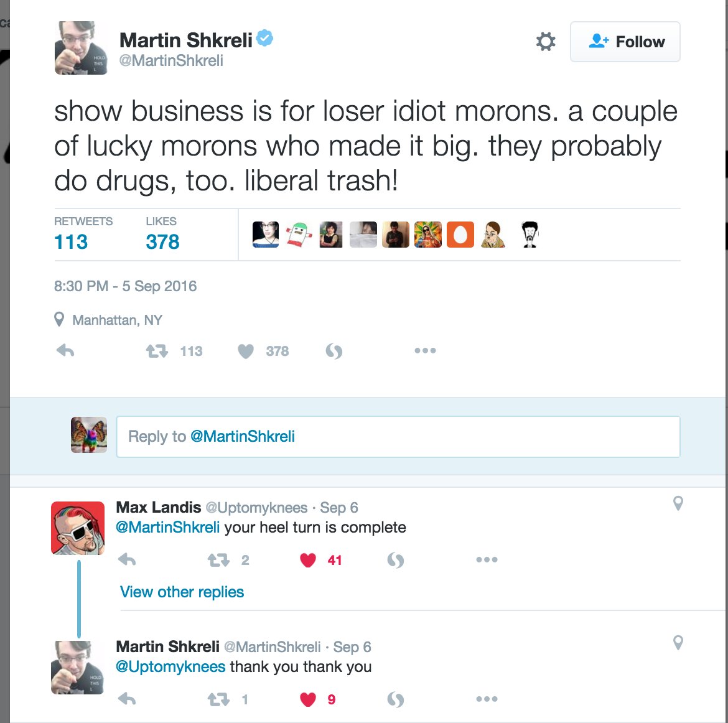Open the gear settings menu on the tweet
Screen dimensions: 728x723
546,42
